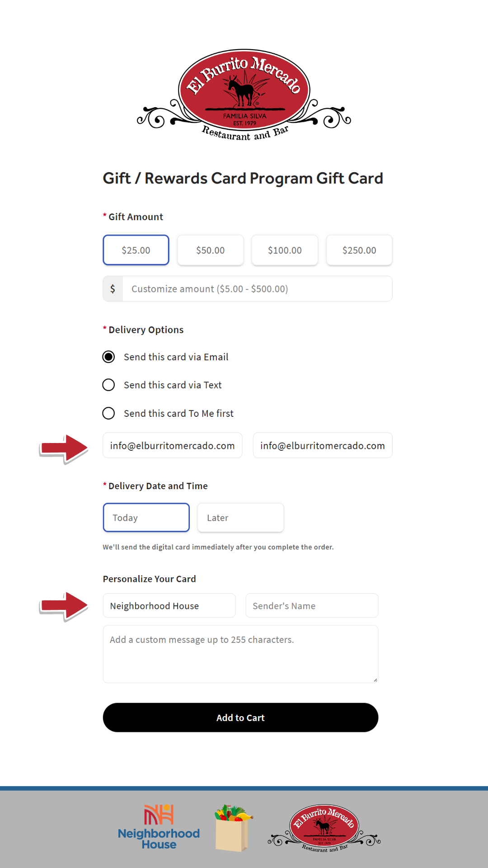Select Send this card via Email
The height and width of the screenshot is (868, 488).
point(108,357)
